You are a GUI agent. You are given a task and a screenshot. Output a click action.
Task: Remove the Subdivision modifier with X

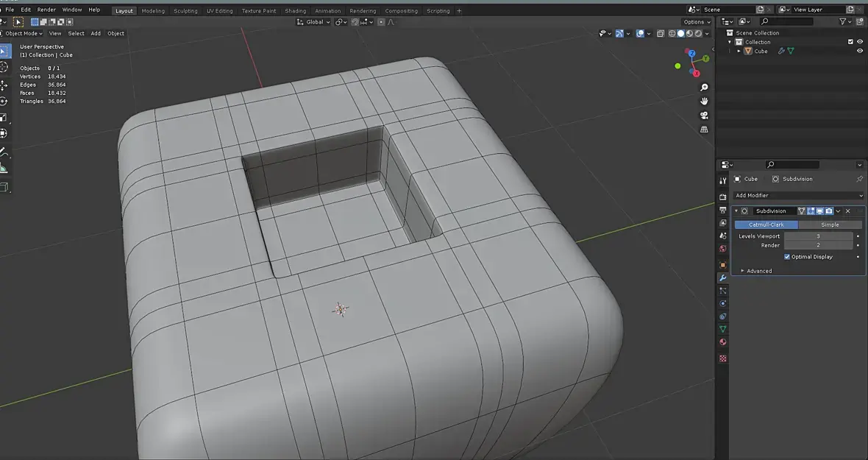click(847, 211)
